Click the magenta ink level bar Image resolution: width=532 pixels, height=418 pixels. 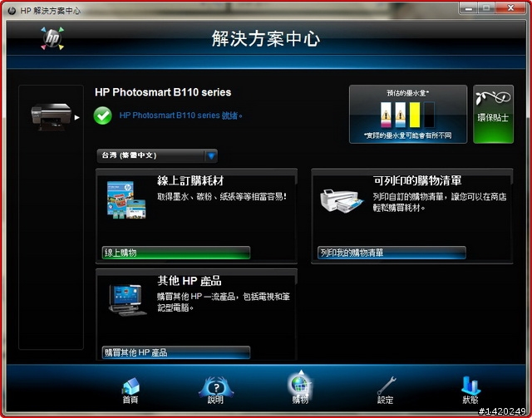[x=386, y=115]
